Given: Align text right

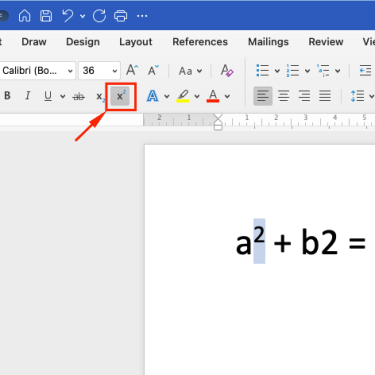Looking at the screenshot, I should click(304, 96).
